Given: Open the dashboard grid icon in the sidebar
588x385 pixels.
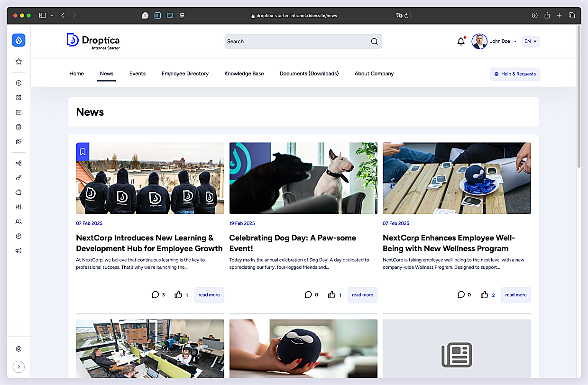Looking at the screenshot, I should (x=18, y=98).
